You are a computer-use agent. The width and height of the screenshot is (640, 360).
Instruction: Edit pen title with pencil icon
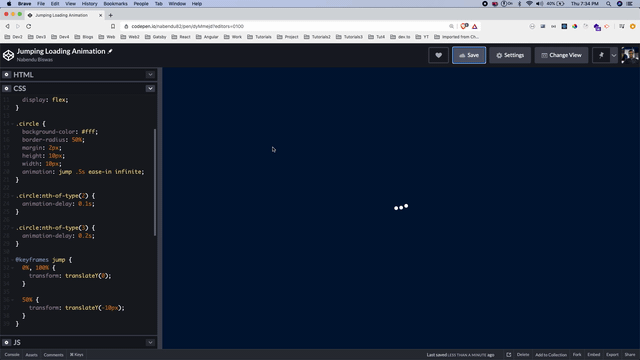click(110, 51)
